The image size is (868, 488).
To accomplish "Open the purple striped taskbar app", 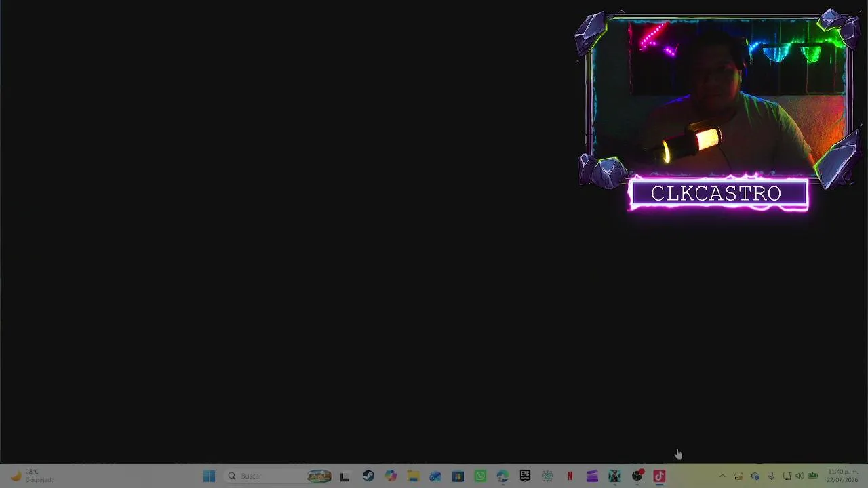I will coord(592,476).
